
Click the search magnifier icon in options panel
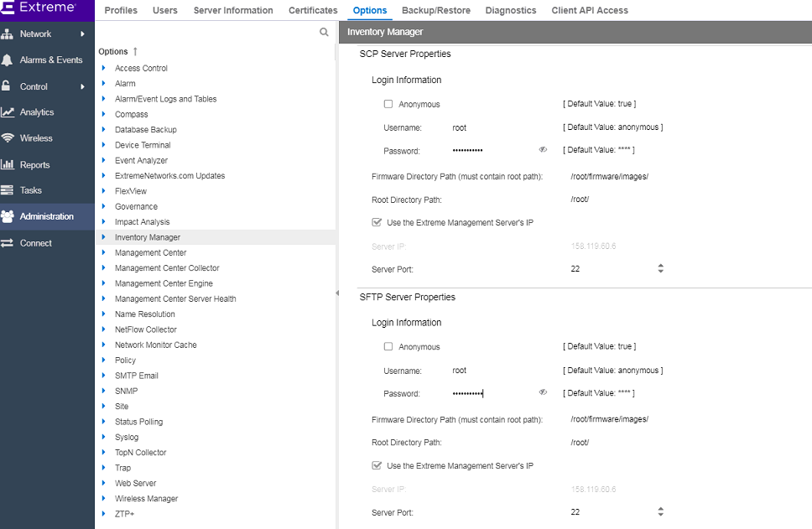(324, 32)
